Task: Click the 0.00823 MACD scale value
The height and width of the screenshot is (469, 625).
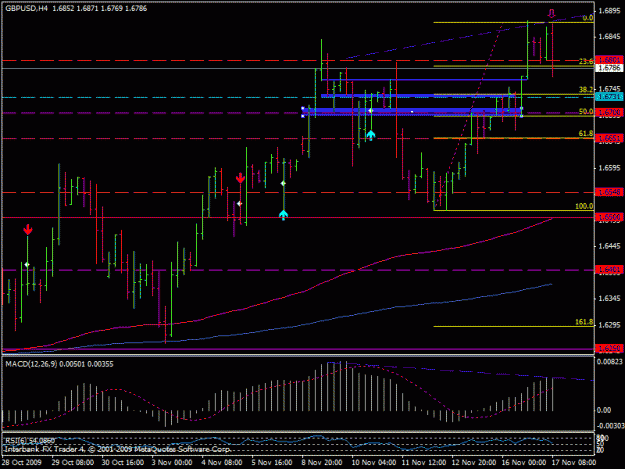Action: pyautogui.click(x=609, y=362)
